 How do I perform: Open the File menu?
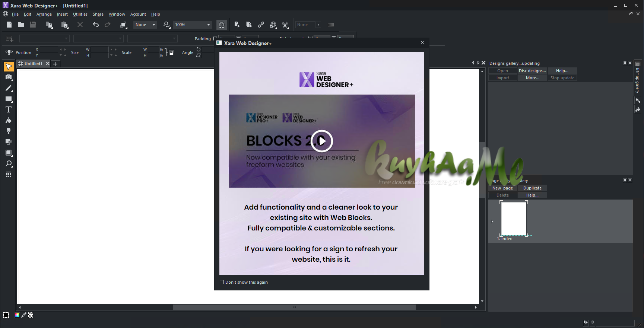(15, 14)
